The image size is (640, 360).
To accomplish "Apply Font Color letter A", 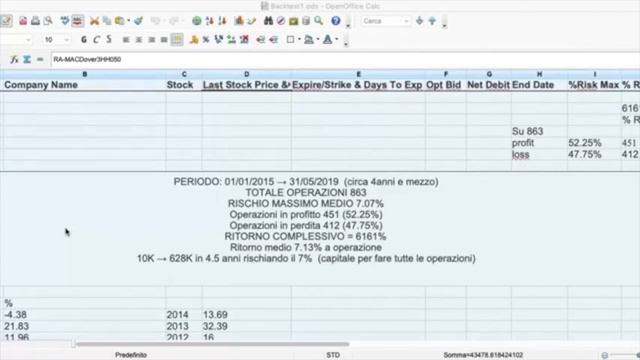I will click(x=328, y=40).
